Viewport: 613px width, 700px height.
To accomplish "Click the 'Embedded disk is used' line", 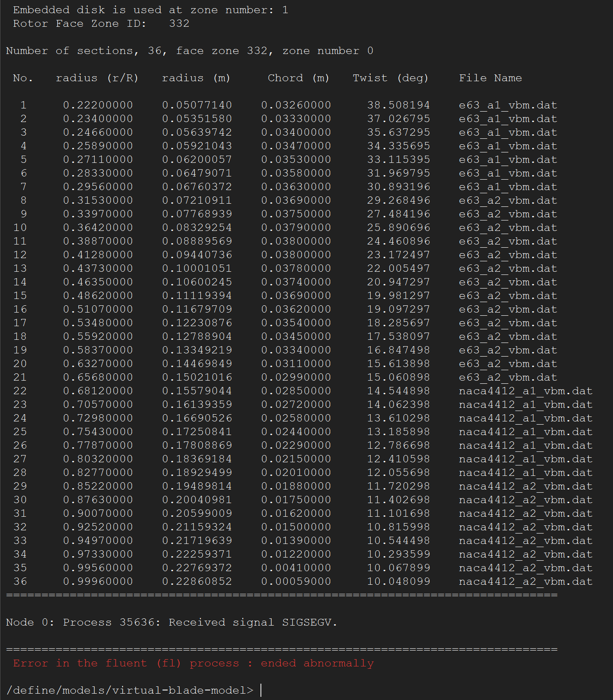I will click(x=151, y=10).
